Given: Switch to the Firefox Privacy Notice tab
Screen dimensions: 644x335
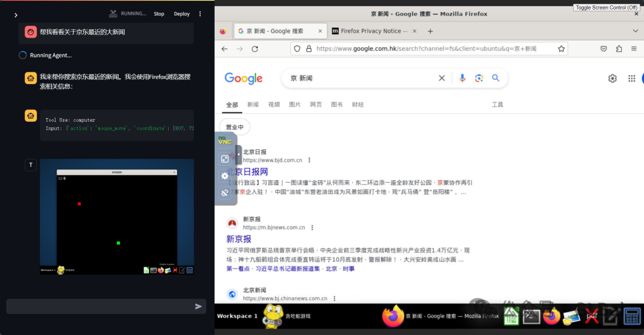Looking at the screenshot, I should point(374,31).
